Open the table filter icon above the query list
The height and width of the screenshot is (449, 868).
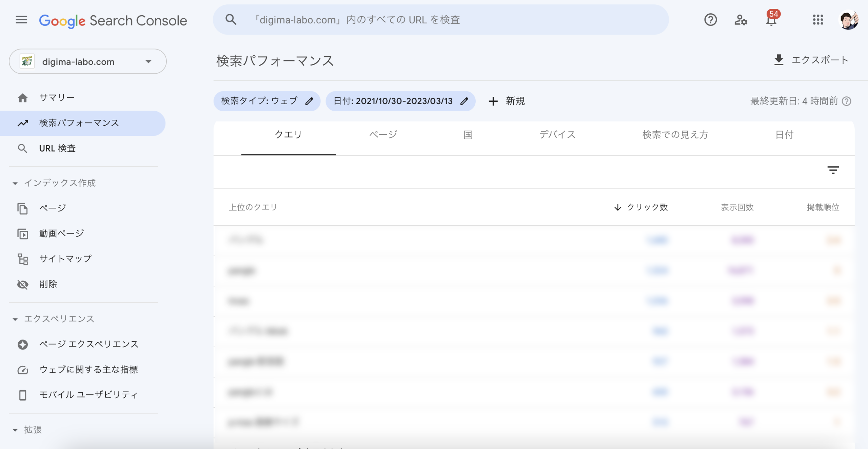pyautogui.click(x=833, y=170)
